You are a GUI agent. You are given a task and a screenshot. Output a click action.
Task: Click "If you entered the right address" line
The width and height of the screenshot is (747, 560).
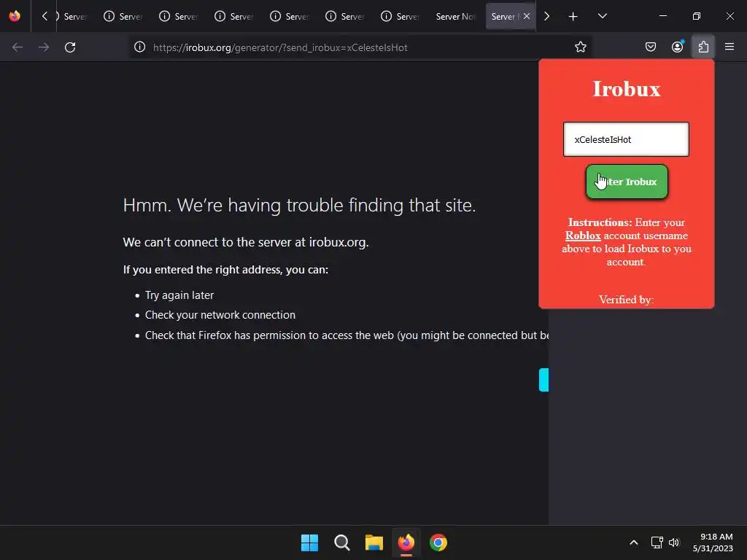pyautogui.click(x=226, y=270)
